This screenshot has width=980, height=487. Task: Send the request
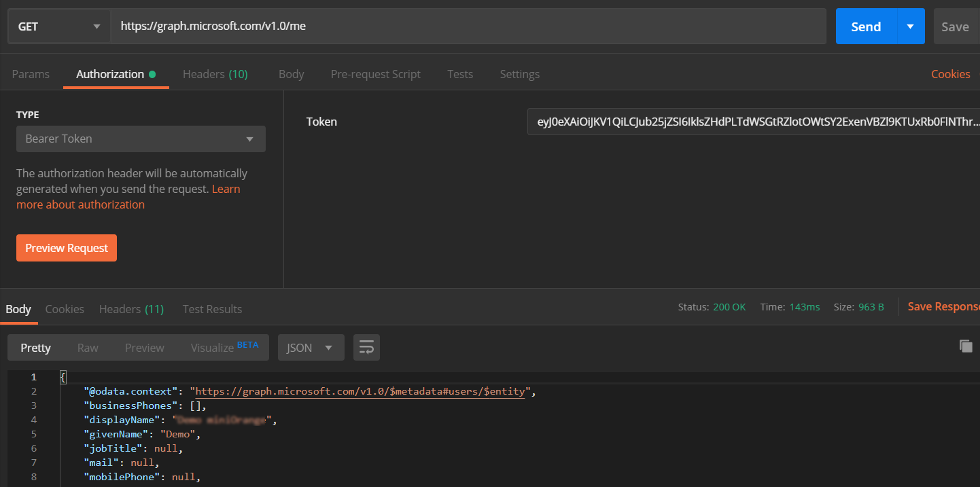click(866, 26)
